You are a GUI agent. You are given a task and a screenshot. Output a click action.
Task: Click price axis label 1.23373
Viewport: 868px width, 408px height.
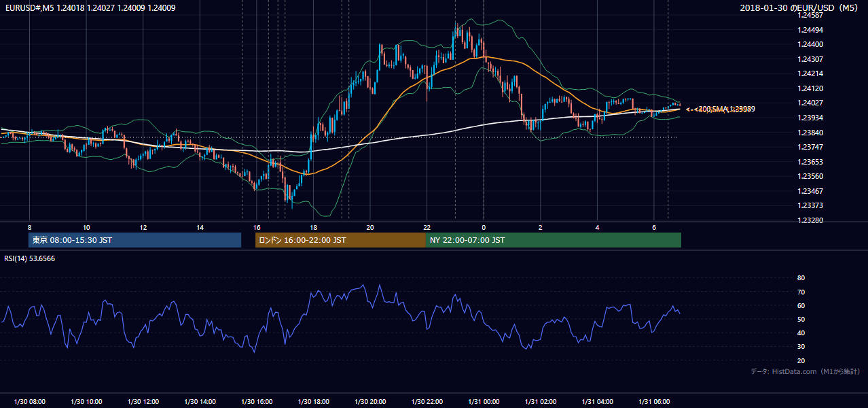[810, 205]
